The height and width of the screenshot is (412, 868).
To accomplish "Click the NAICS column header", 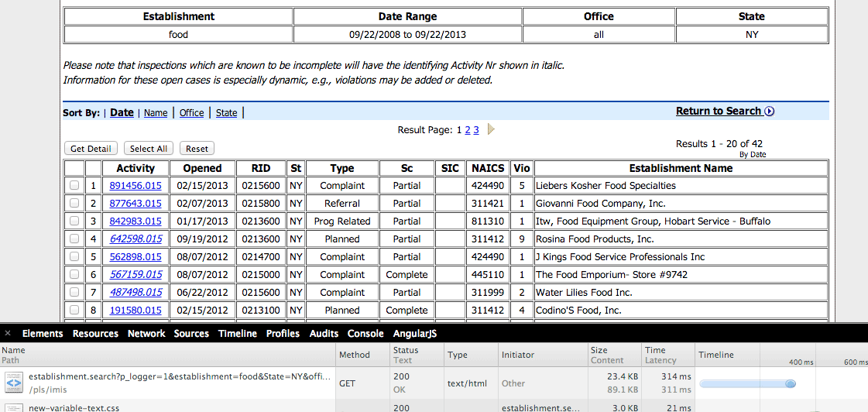I will pyautogui.click(x=488, y=168).
